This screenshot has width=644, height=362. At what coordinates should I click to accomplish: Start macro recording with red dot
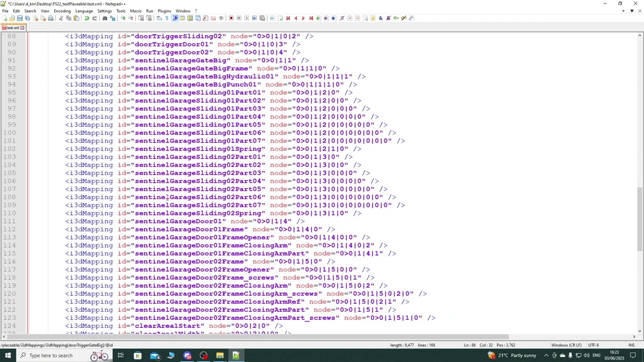(x=231, y=18)
